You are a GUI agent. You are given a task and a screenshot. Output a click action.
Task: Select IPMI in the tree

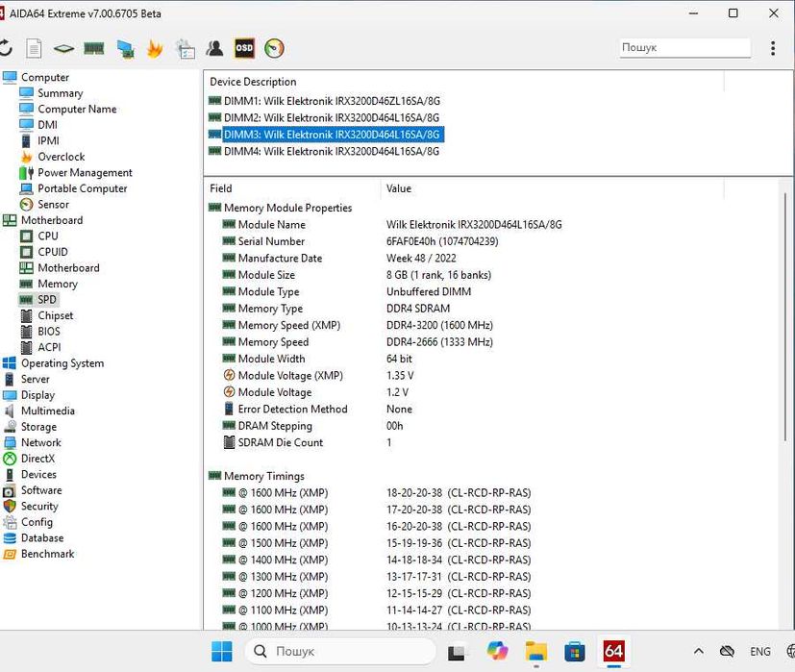pyautogui.click(x=48, y=140)
